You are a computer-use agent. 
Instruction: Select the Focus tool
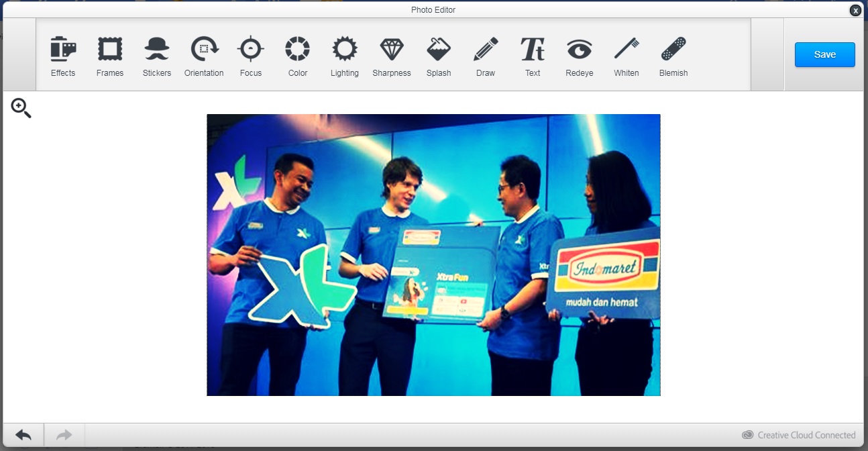[x=251, y=56]
